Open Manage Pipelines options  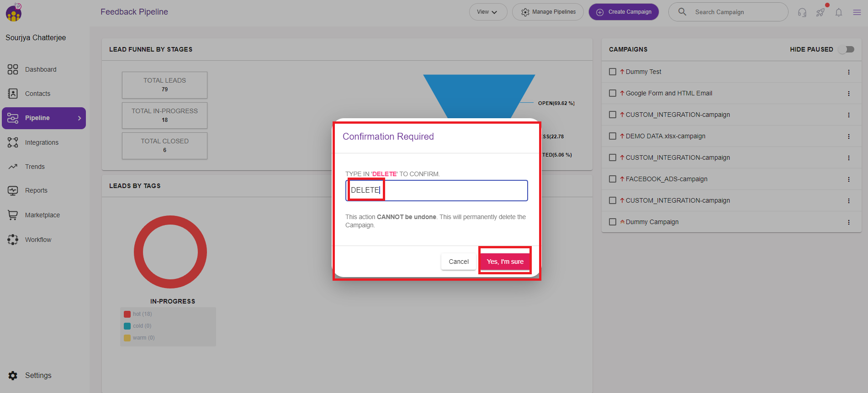(548, 12)
